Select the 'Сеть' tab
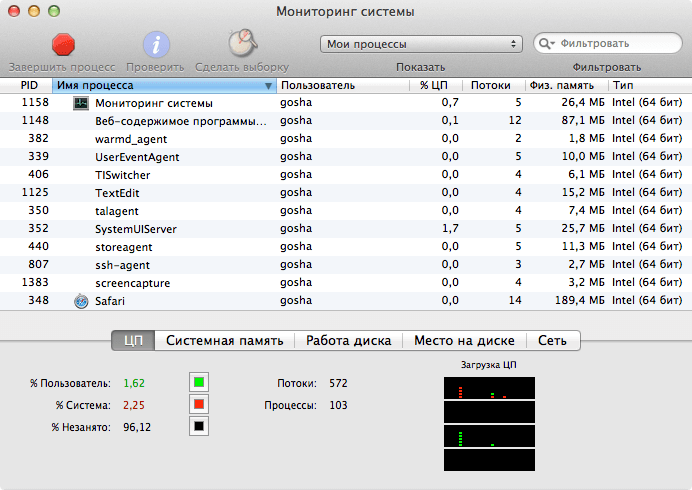 point(553,340)
